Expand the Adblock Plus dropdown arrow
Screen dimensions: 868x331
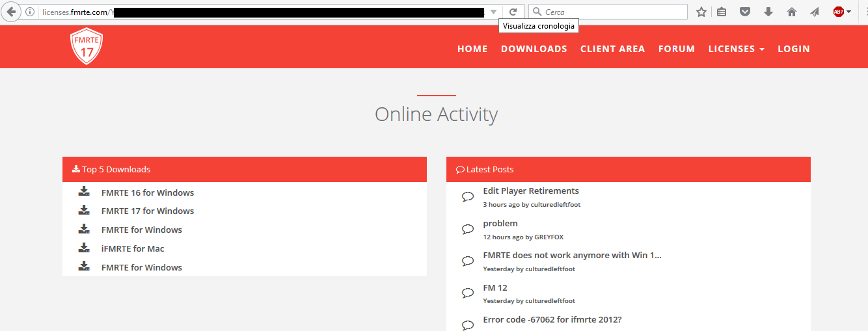tap(849, 12)
